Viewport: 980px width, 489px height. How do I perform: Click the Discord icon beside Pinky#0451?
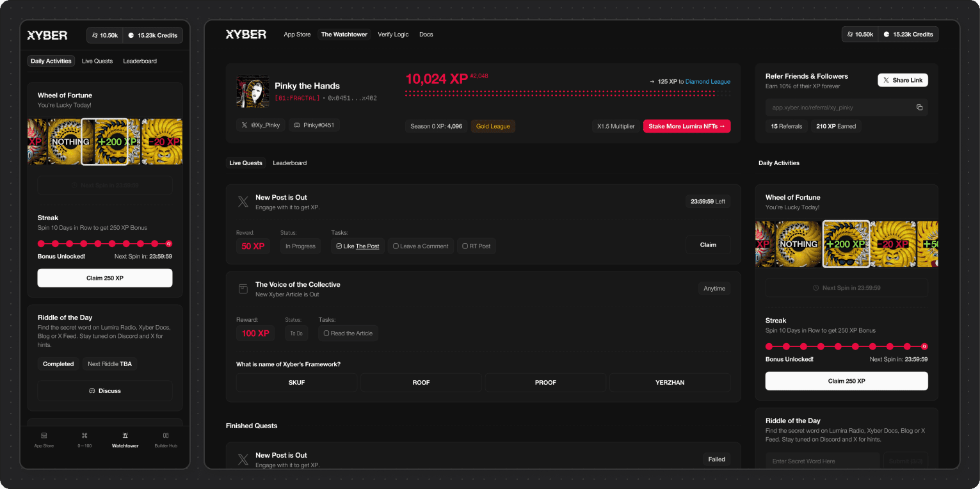pos(297,125)
